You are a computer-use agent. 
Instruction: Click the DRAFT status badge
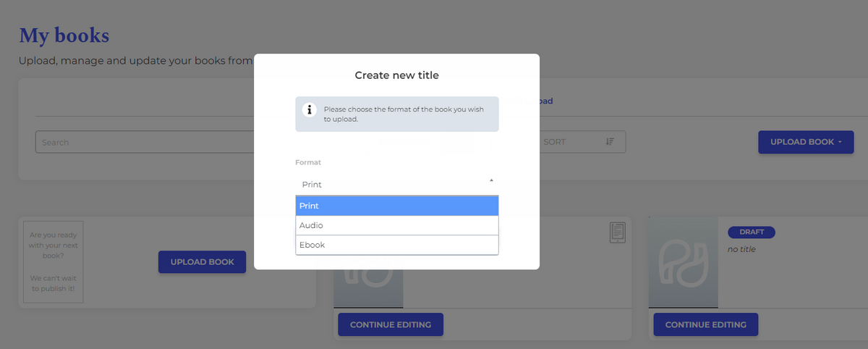coord(751,232)
